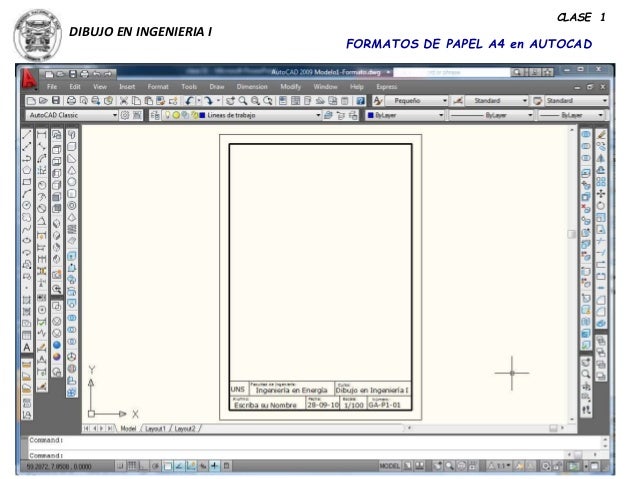638x479 pixels.
Task: Click the vertical scrollbar thumb of drawing area
Action: [x=572, y=234]
